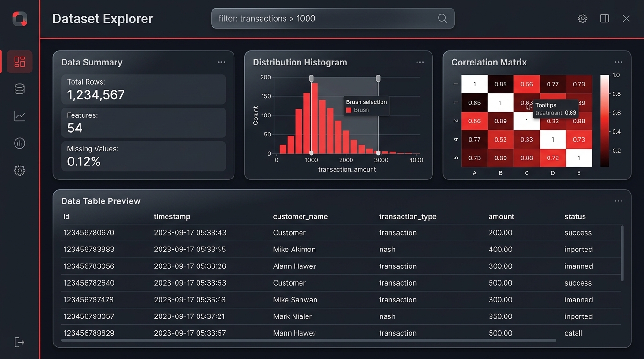Open the Correlation Matrix options menu
The height and width of the screenshot is (359, 644).
pos(618,62)
